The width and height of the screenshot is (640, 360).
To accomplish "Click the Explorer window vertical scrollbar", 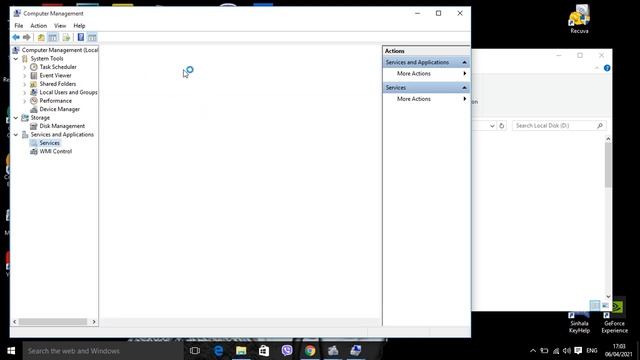I will [608, 165].
